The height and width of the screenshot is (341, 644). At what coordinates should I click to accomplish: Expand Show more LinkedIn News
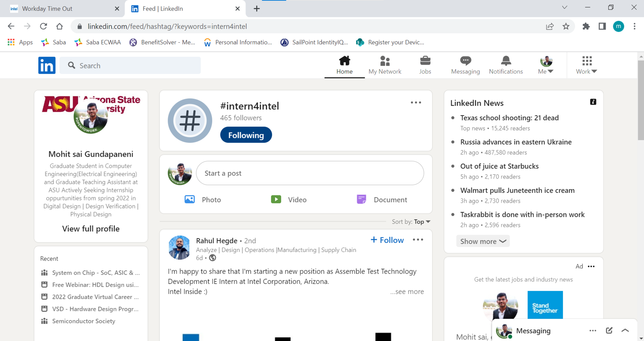(483, 241)
